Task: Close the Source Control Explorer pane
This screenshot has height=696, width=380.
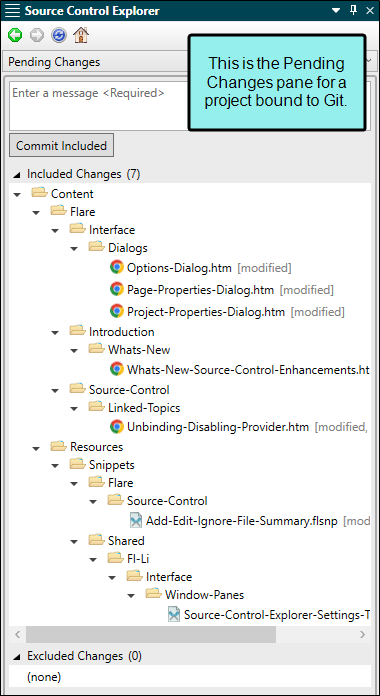Action: [369, 10]
